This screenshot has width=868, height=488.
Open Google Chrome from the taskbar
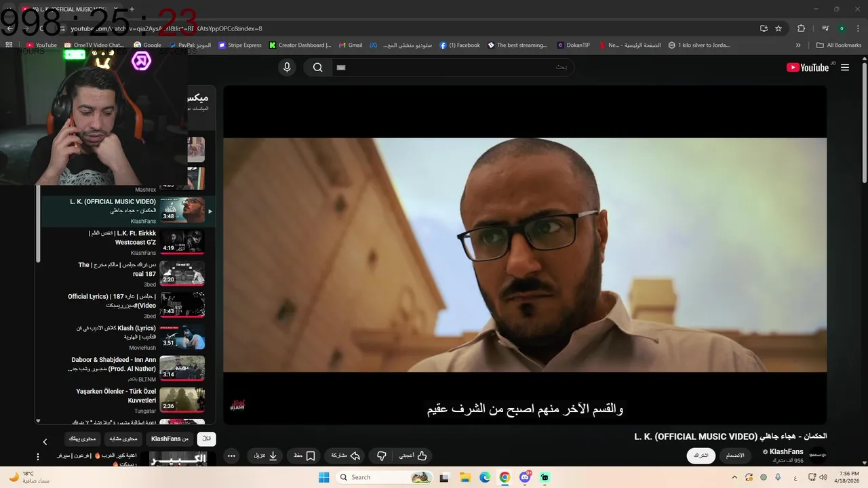[x=505, y=477]
